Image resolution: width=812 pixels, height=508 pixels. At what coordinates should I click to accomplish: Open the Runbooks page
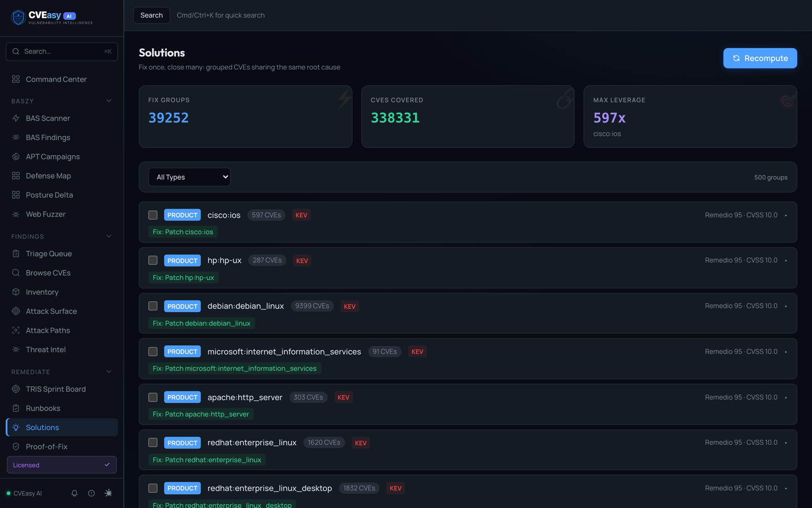(x=62, y=408)
